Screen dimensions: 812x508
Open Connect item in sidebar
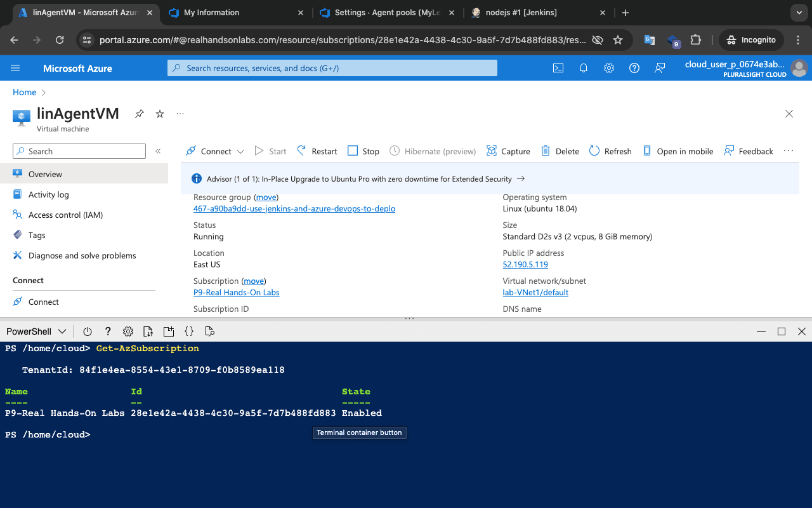point(84,302)
